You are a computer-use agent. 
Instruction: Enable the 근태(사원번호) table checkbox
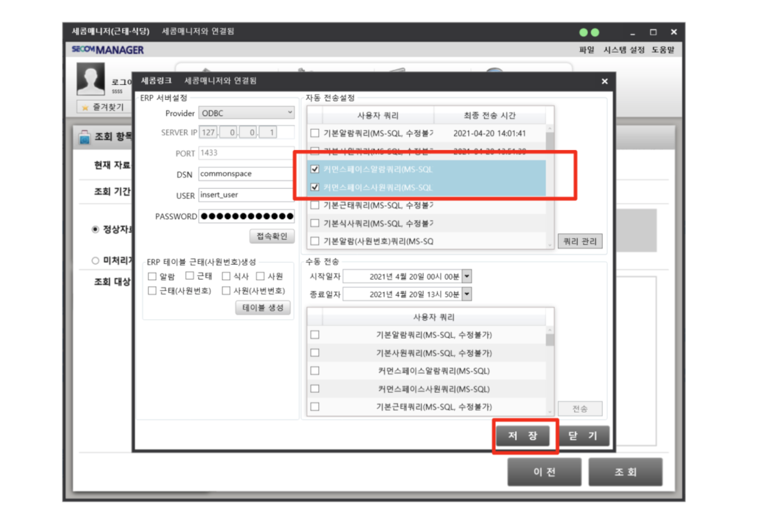pyautogui.click(x=153, y=291)
